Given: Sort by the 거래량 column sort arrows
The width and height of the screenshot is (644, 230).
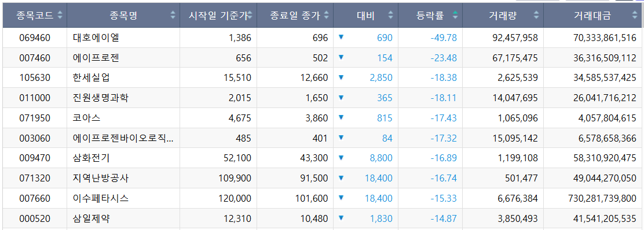Looking at the screenshot, I should click(x=536, y=16).
